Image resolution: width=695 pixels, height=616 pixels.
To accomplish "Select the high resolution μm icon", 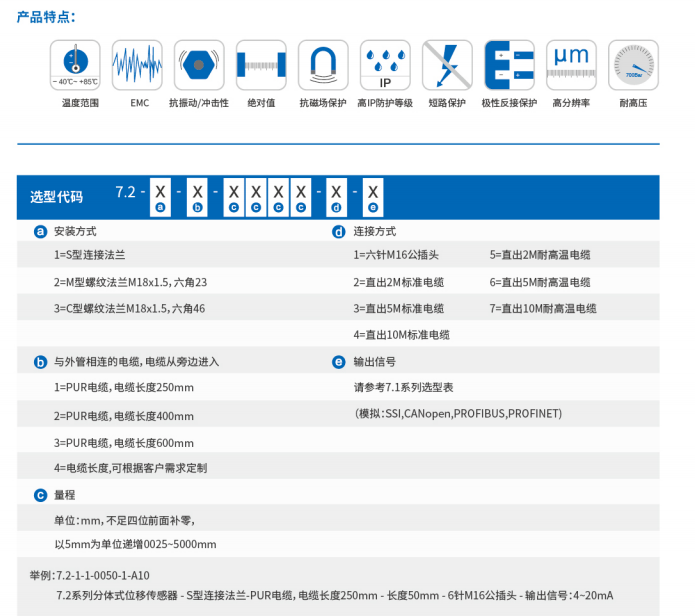I will [571, 65].
